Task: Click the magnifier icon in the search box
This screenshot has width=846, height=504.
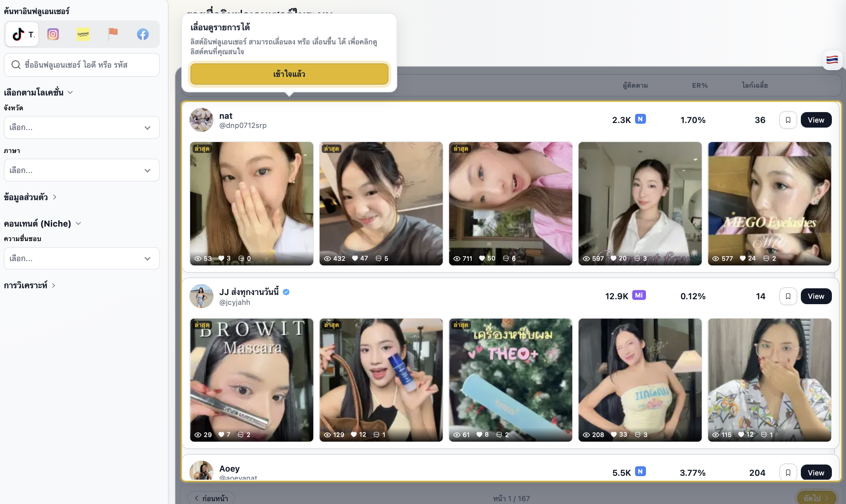Action: 16,65
